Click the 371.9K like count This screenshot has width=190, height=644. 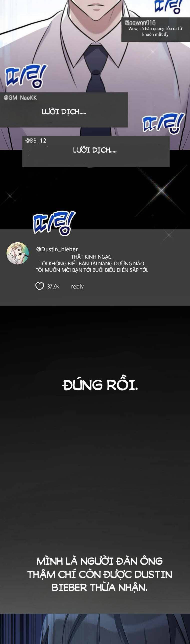click(53, 287)
